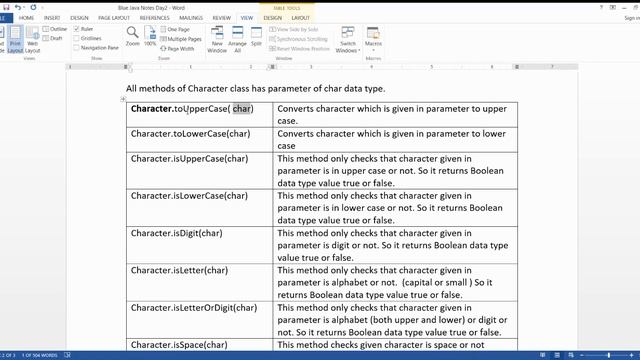
Task: Open the PAGE LAYOUT ribbon tab
Action: coord(114,18)
